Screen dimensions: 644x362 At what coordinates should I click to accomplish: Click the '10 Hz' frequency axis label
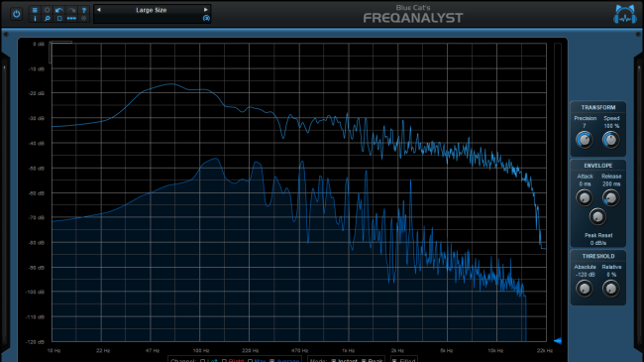54,350
